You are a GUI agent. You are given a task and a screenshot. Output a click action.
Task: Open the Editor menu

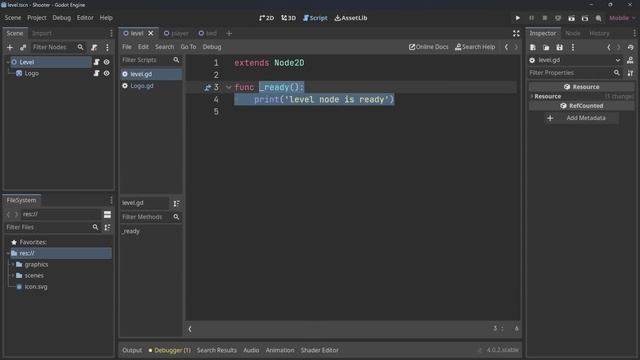(x=85, y=18)
